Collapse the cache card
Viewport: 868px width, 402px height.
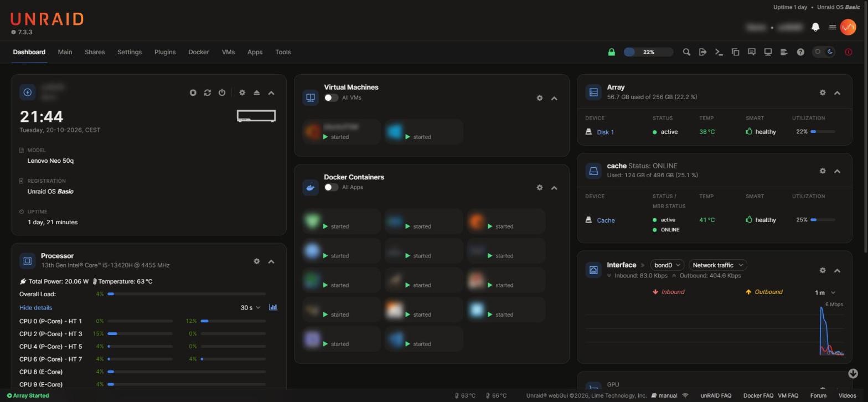[x=837, y=171]
